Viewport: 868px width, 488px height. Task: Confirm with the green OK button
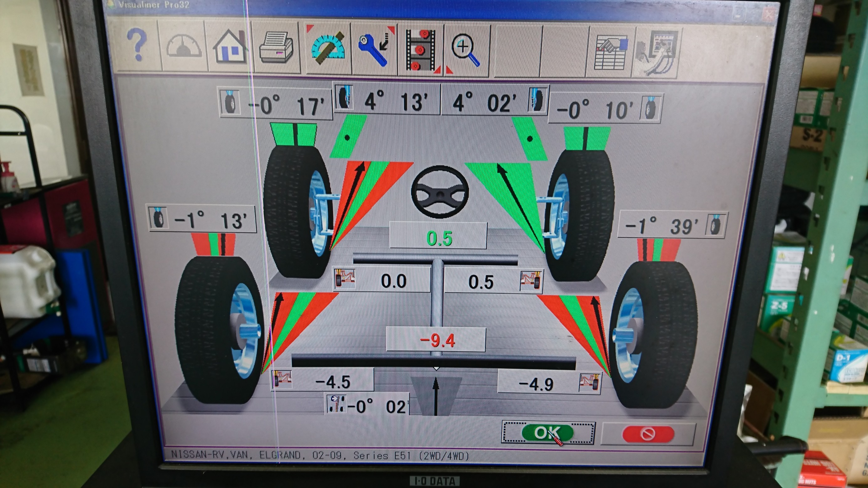coord(548,433)
